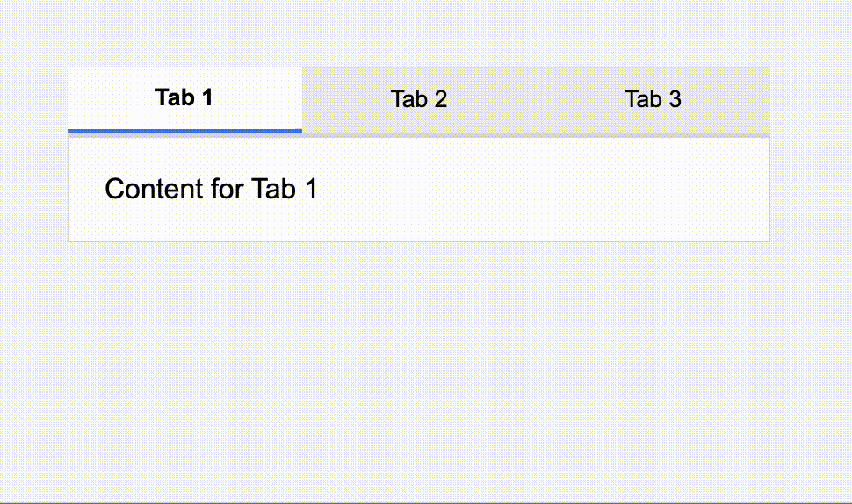Click the number 3 in Tab 3 label
The image size is (852, 504).
coord(675,99)
